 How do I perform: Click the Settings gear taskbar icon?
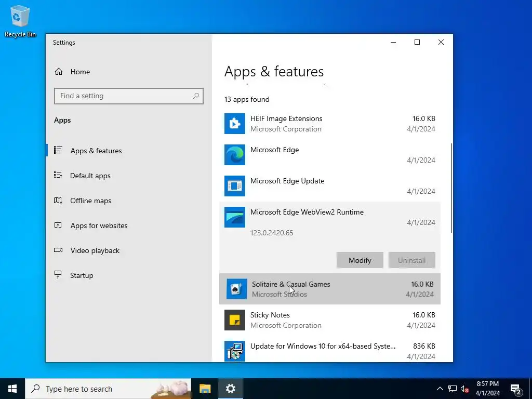(230, 389)
